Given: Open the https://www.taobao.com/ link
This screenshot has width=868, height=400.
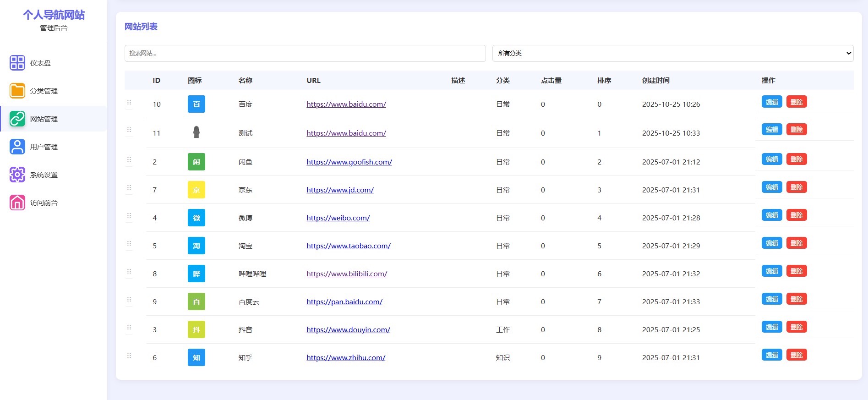Looking at the screenshot, I should pos(348,246).
